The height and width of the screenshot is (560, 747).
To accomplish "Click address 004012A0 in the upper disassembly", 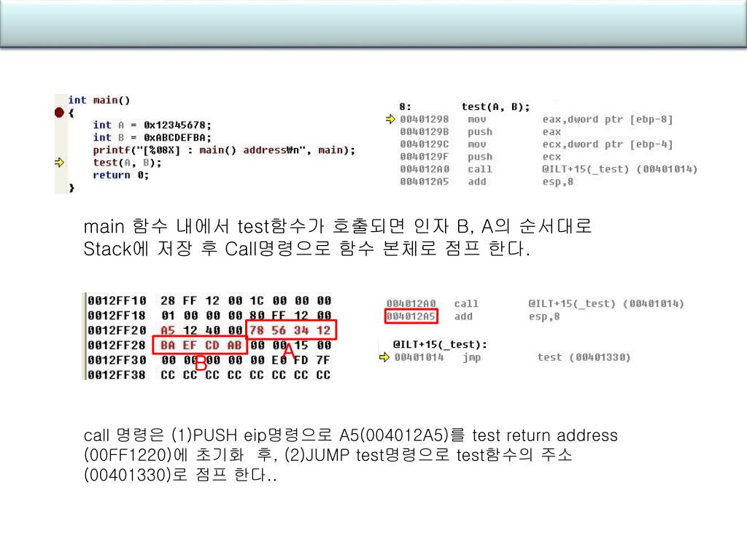I will click(x=424, y=169).
